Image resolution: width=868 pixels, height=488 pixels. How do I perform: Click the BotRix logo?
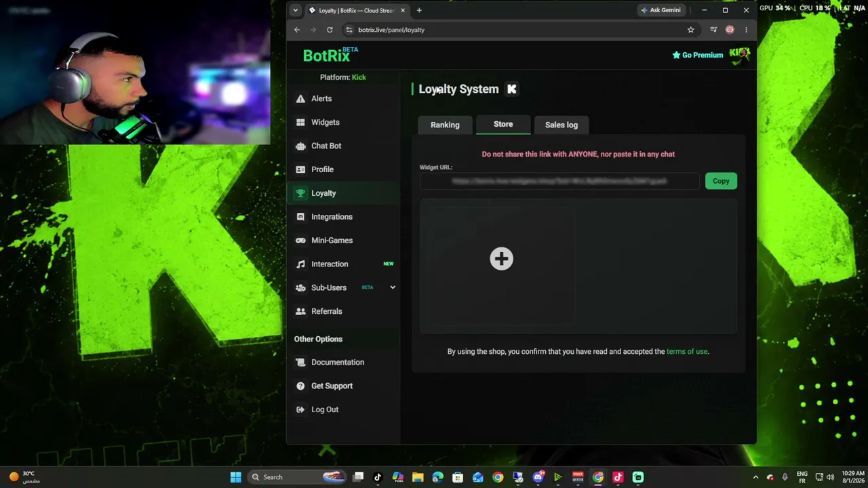330,55
